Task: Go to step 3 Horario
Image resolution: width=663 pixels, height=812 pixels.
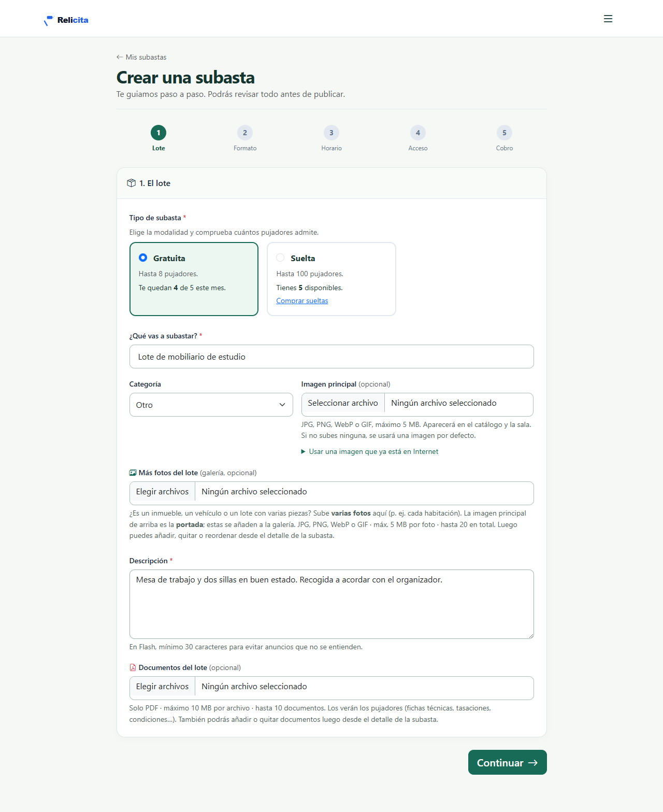Action: click(x=331, y=138)
